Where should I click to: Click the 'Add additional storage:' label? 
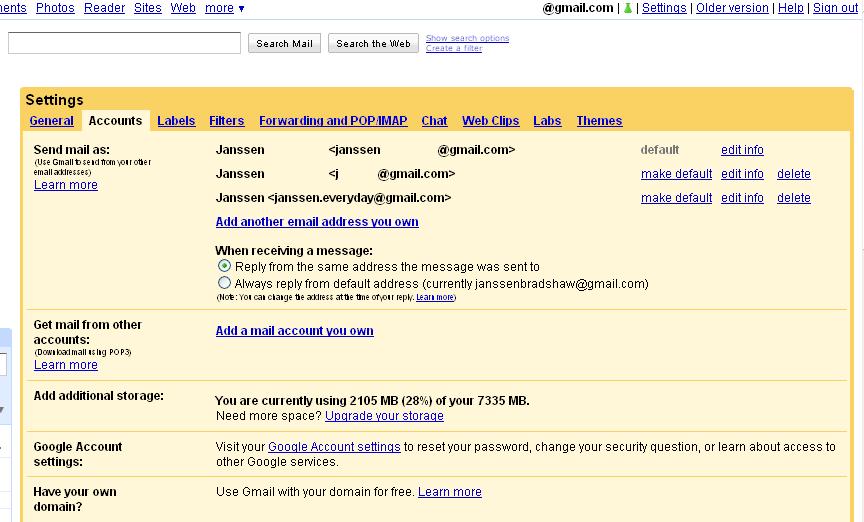[x=99, y=396]
